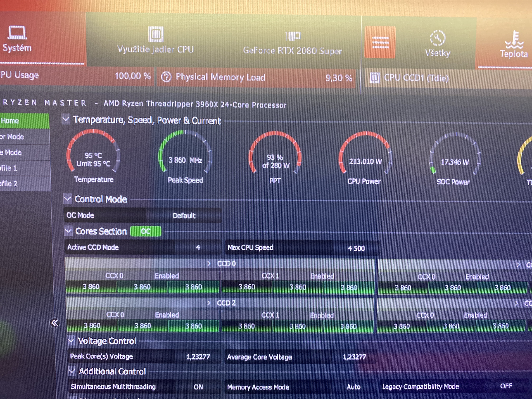Click the wrench icon above Všetky
This screenshot has width=532, height=399.
(x=438, y=38)
